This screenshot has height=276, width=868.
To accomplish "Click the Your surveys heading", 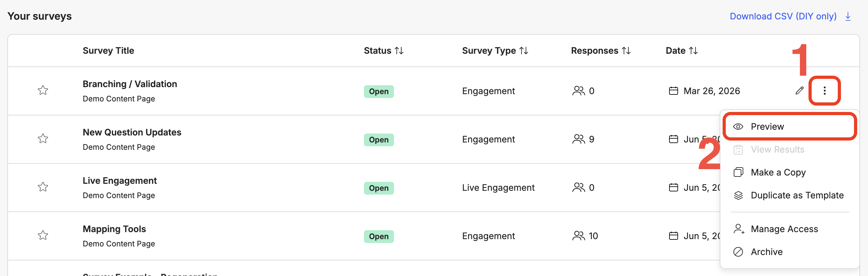I will tap(39, 16).
